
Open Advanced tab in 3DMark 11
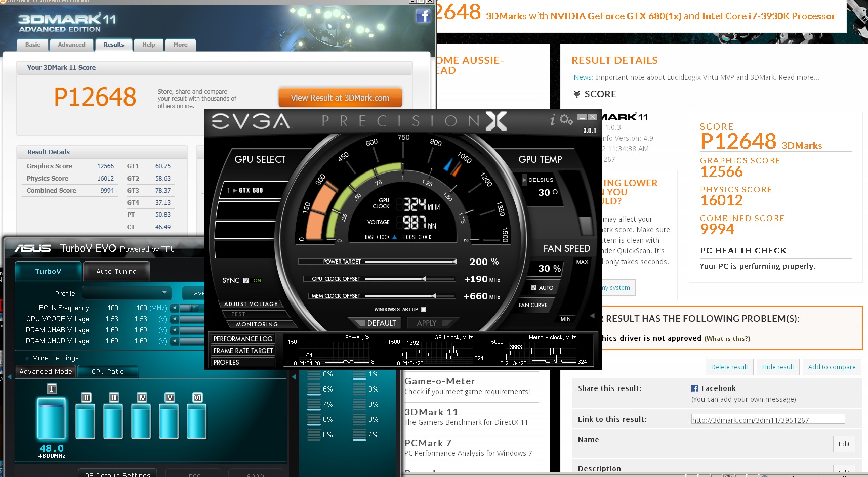point(71,45)
